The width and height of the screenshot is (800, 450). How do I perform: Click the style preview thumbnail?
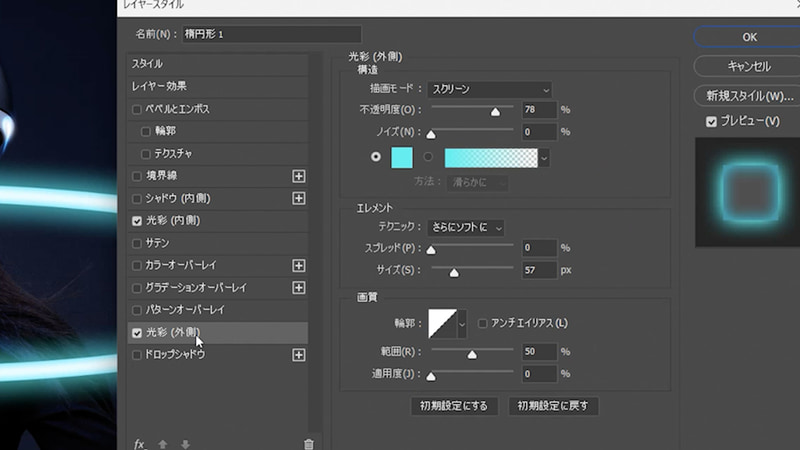coord(747,192)
